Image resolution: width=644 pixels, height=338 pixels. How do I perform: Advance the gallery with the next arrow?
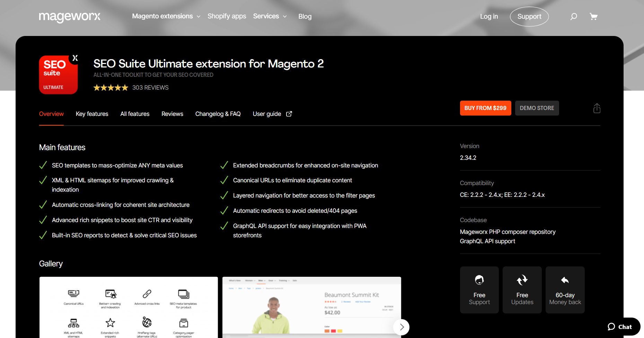tap(401, 327)
